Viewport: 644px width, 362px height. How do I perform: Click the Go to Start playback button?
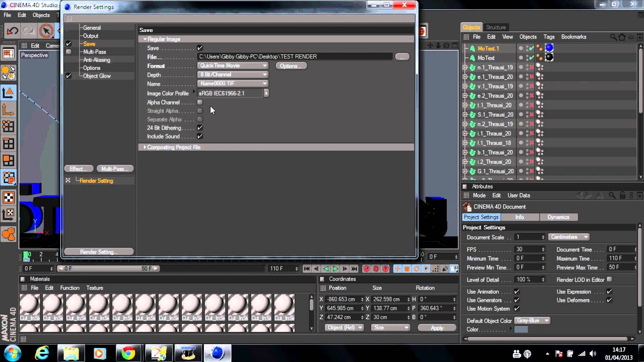(306, 269)
